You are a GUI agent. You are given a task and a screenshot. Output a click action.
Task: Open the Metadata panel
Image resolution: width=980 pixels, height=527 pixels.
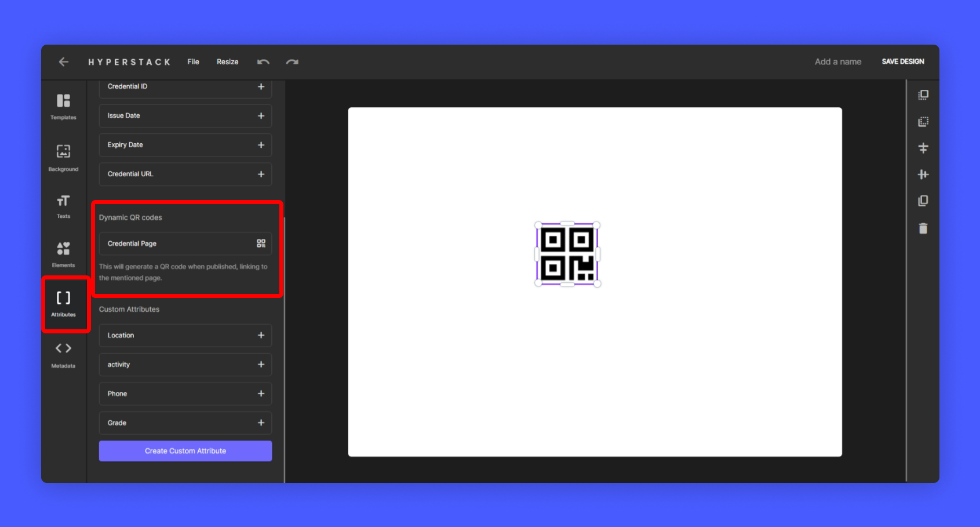[63, 354]
